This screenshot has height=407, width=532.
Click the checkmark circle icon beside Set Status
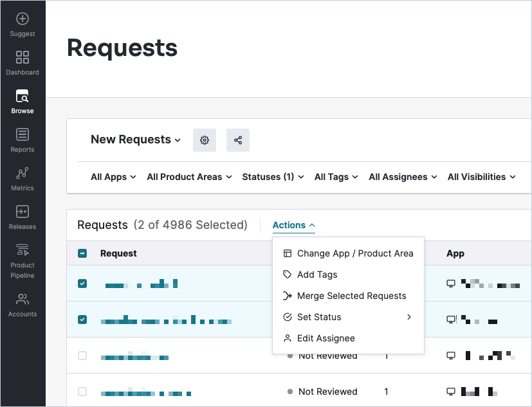(x=288, y=317)
